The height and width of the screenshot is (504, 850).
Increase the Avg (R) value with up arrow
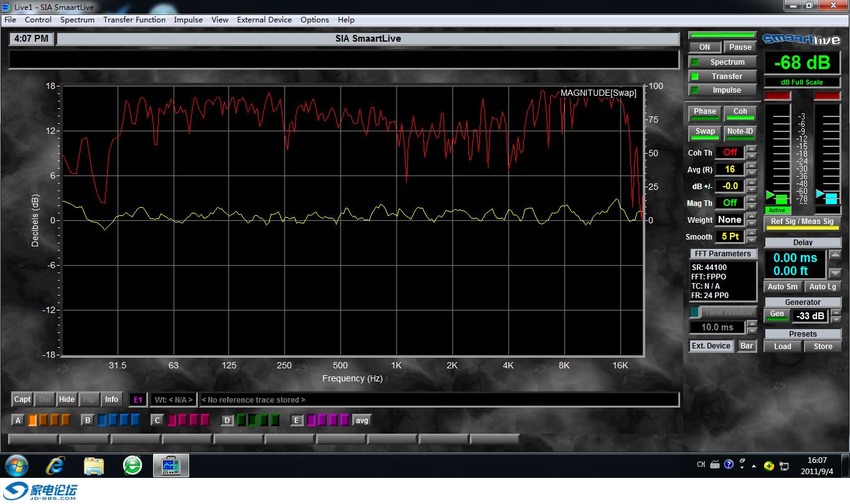coord(752,166)
